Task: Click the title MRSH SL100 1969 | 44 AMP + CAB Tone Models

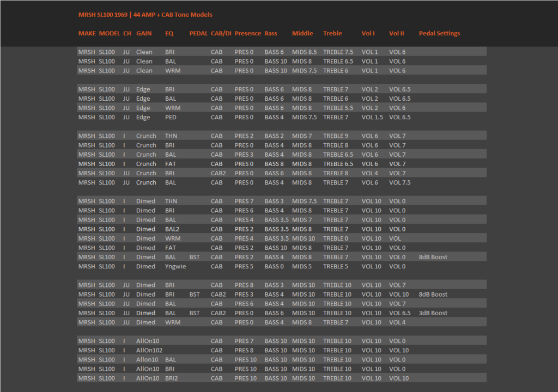Action: coord(145,15)
